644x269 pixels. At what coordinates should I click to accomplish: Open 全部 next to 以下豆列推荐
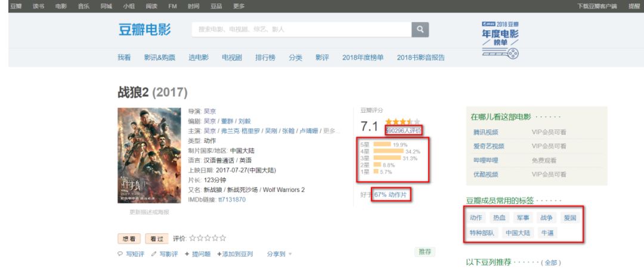[x=551, y=262]
